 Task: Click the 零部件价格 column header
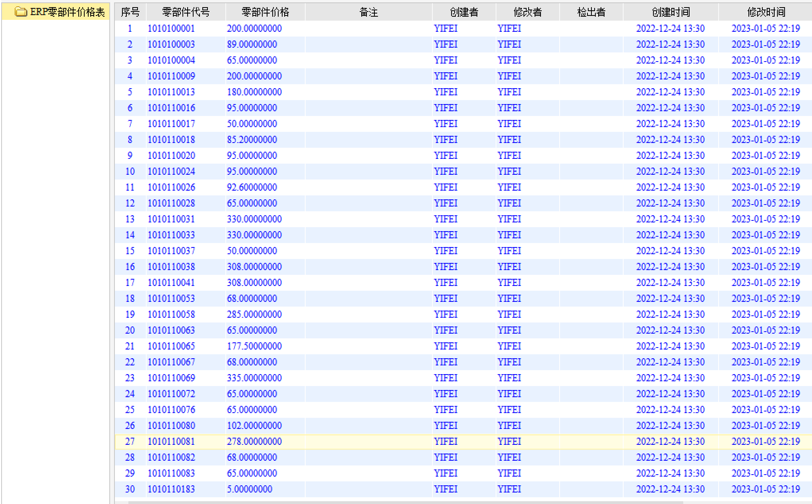point(265,12)
